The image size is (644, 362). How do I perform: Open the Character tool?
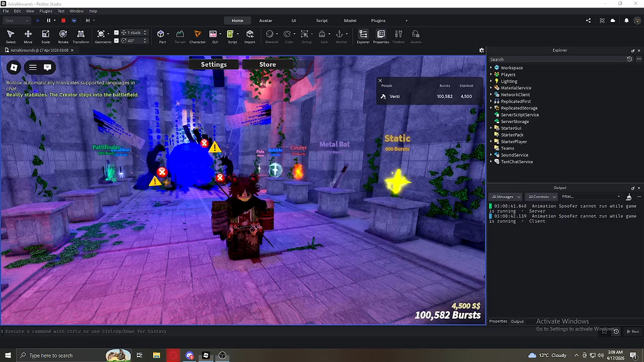pos(197,36)
